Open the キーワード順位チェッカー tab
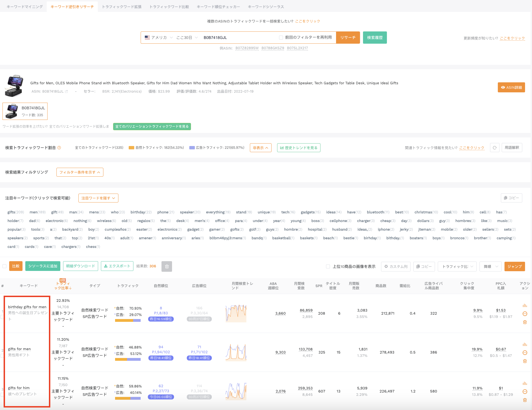Screen dimensions: 532x410 tap(218, 7)
